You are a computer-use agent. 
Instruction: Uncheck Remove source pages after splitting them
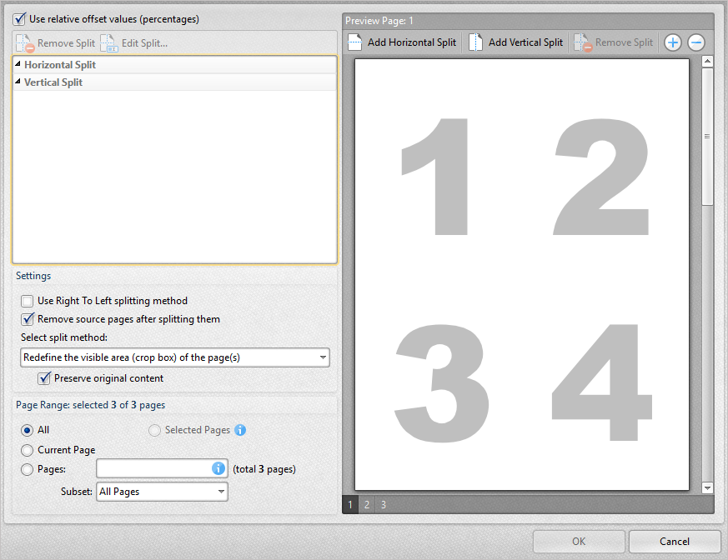pos(26,318)
